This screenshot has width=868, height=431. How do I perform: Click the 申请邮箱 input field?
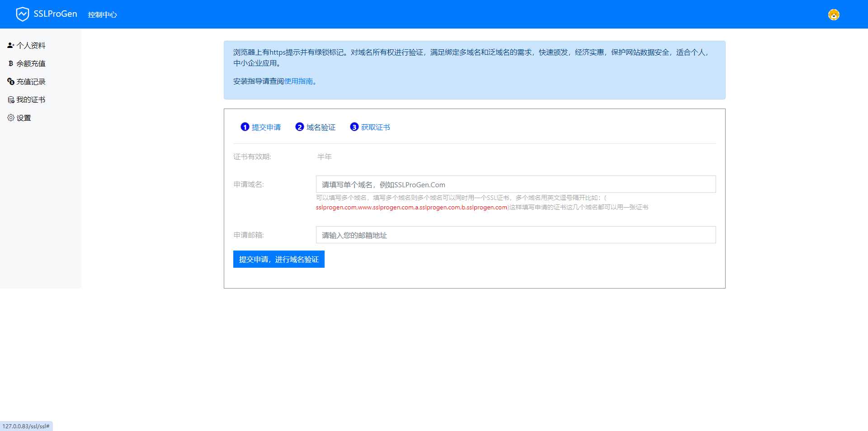[x=515, y=235]
